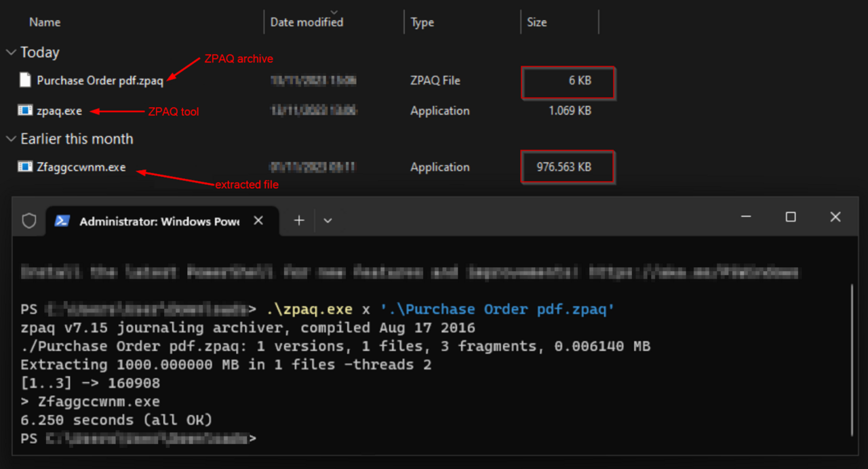Screen dimensions: 868x469
Task: Click the Zfaggccwnm.exe application icon
Action: 25,167
